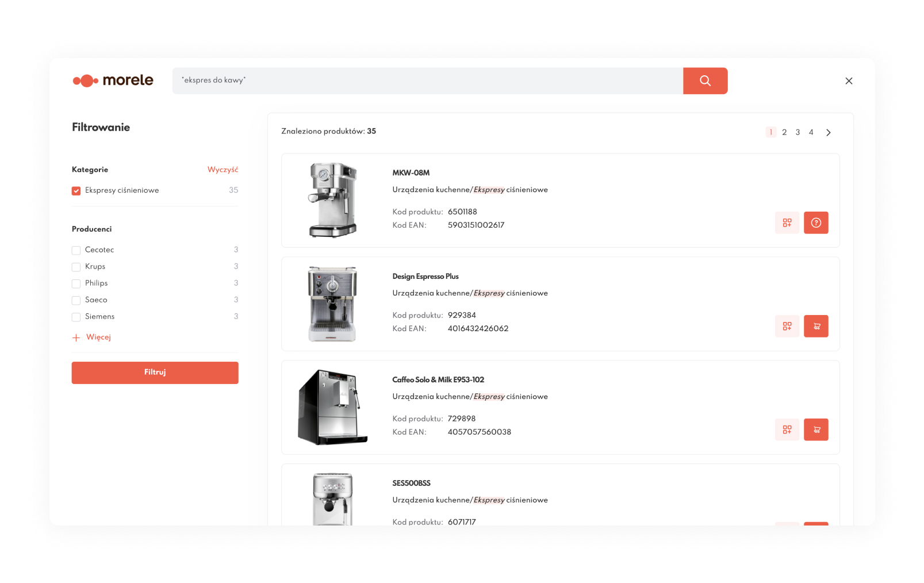Add Design Espresso Plus to cart
This screenshot has height=583, width=924.
click(815, 326)
